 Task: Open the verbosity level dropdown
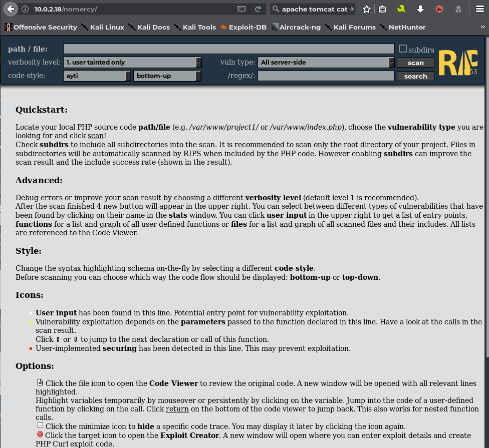click(x=133, y=63)
